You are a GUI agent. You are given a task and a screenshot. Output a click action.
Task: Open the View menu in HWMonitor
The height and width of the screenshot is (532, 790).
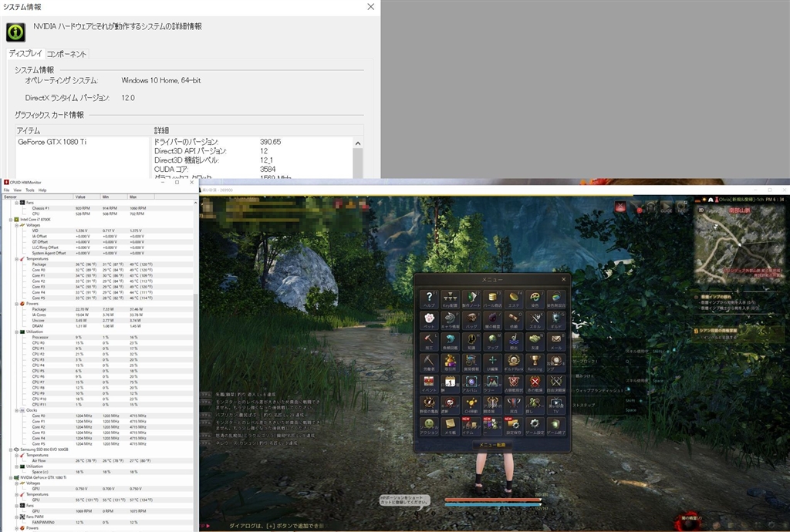click(17, 190)
